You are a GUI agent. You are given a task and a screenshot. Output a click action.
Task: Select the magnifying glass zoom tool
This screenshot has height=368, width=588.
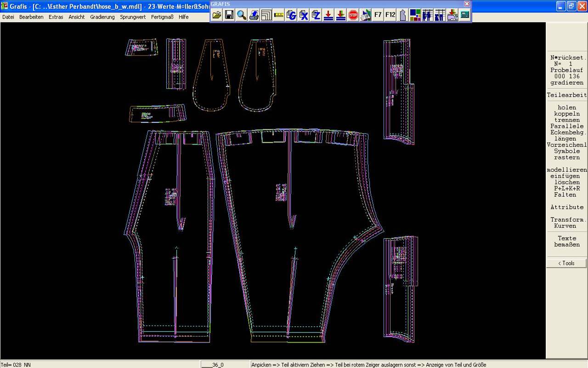pos(242,15)
